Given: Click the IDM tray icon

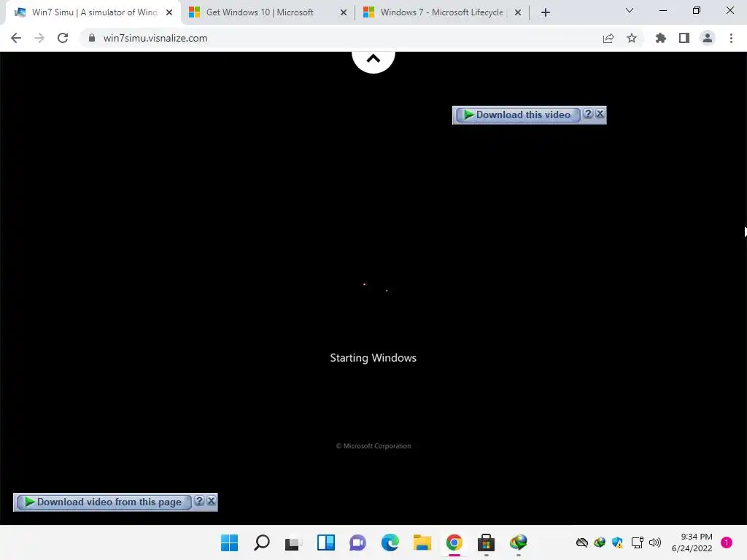Looking at the screenshot, I should coord(600,542).
